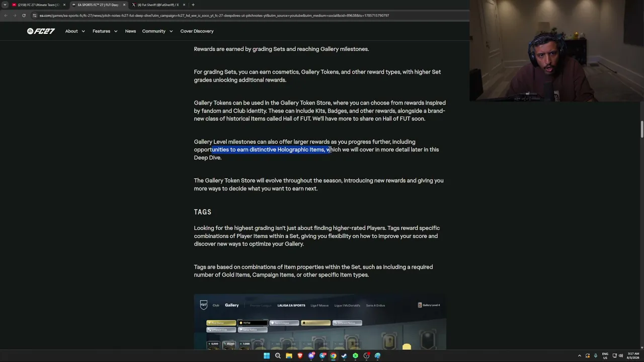Close the EA SPORTS FC 27 tab
Screen dimensions: 644x362
[124, 5]
